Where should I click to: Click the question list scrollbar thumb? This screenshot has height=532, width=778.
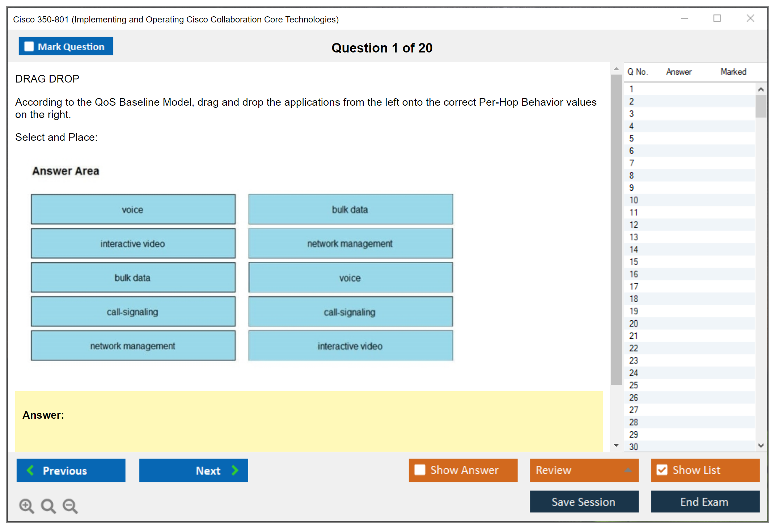click(x=761, y=106)
